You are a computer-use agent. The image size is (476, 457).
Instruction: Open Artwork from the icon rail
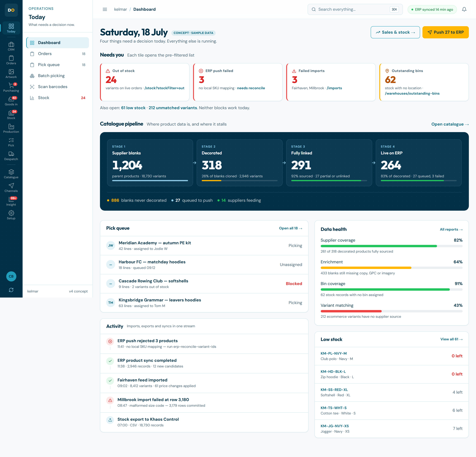pos(11,74)
